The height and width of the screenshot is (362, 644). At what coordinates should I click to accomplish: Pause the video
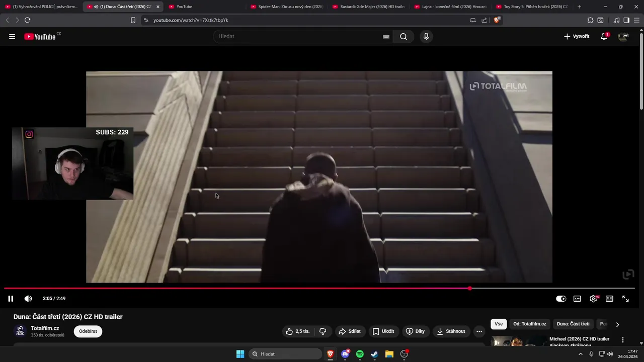click(x=11, y=299)
